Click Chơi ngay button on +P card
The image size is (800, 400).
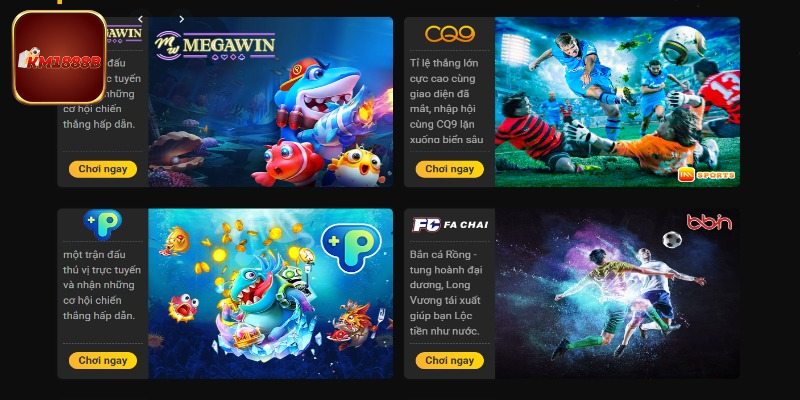click(103, 361)
